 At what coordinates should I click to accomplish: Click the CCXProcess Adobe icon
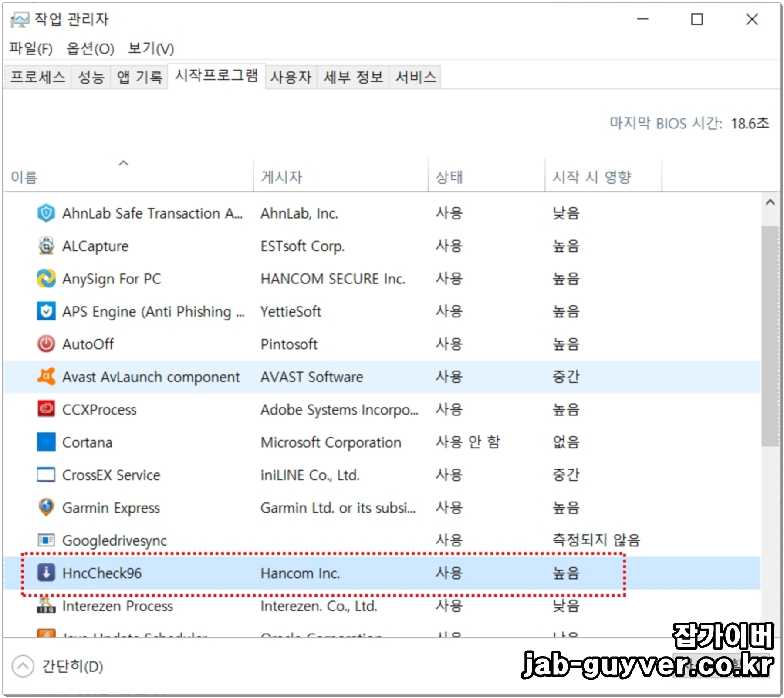pos(46,409)
